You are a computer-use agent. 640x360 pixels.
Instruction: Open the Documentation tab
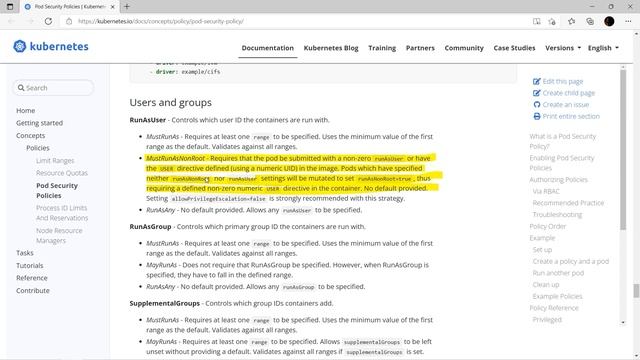(x=267, y=48)
